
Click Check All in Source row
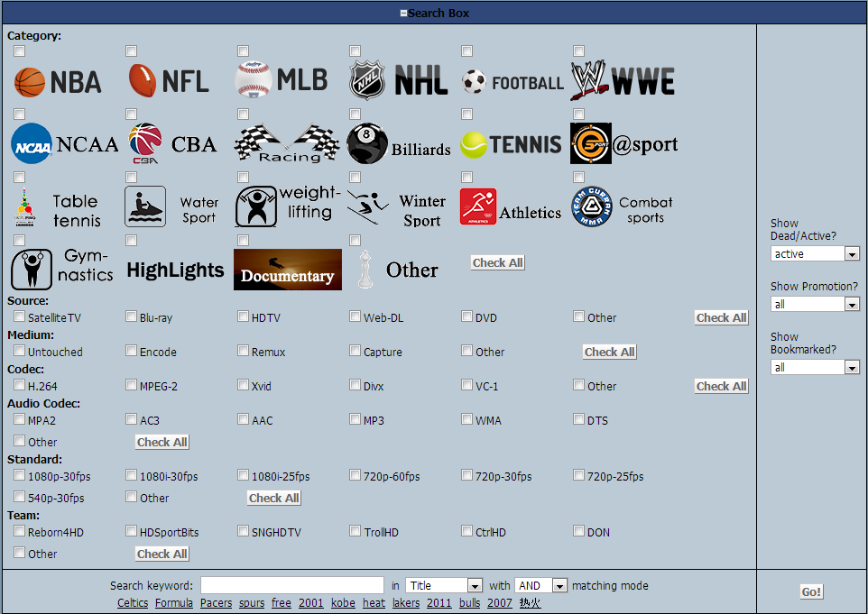pyautogui.click(x=721, y=317)
